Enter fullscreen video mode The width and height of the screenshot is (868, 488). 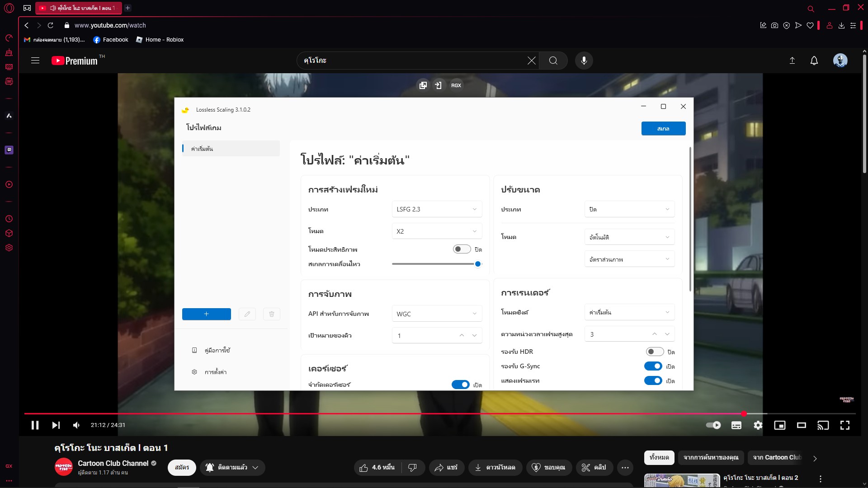845,425
